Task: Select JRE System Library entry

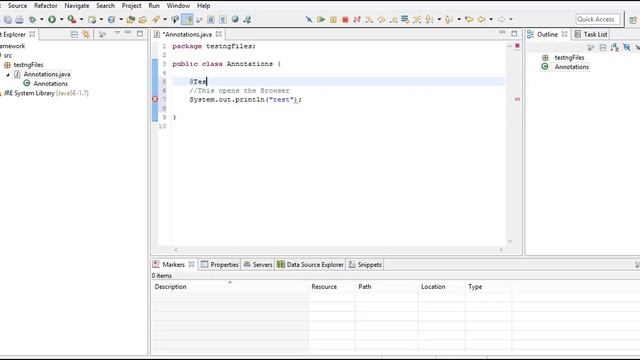Action: pyautogui.click(x=46, y=93)
